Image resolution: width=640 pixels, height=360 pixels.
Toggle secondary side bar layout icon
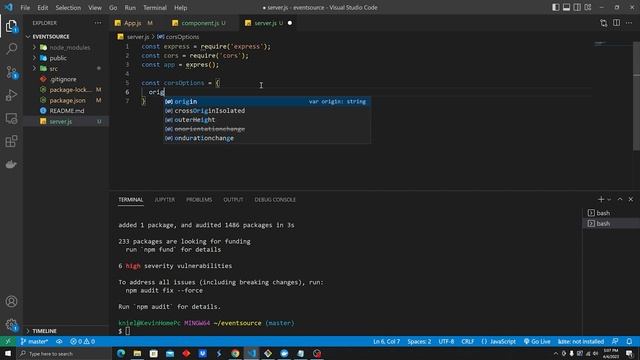(577, 7)
